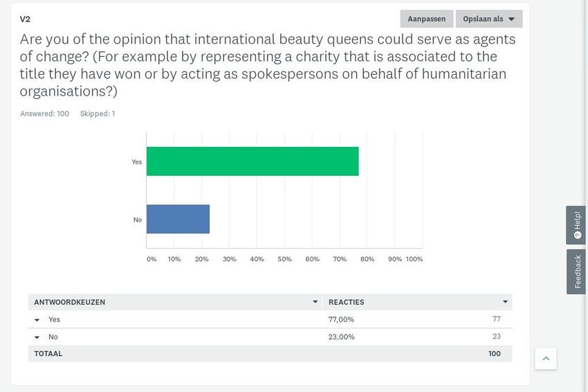
Task: Click the Yes axis label
Action: point(136,162)
